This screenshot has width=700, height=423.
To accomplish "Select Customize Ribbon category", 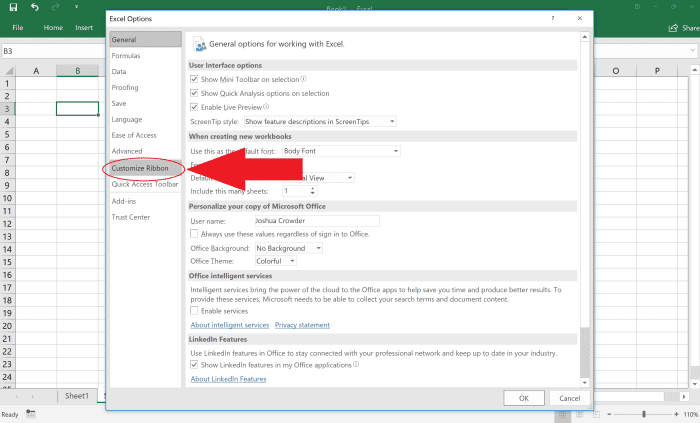I will [146, 168].
